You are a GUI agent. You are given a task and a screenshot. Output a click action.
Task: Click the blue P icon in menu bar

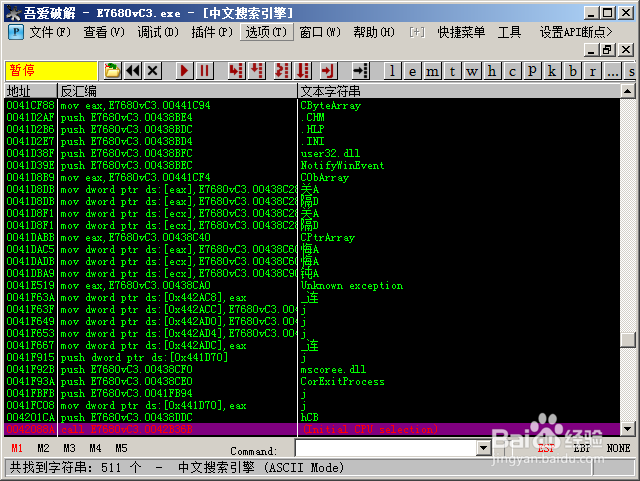(x=16, y=32)
